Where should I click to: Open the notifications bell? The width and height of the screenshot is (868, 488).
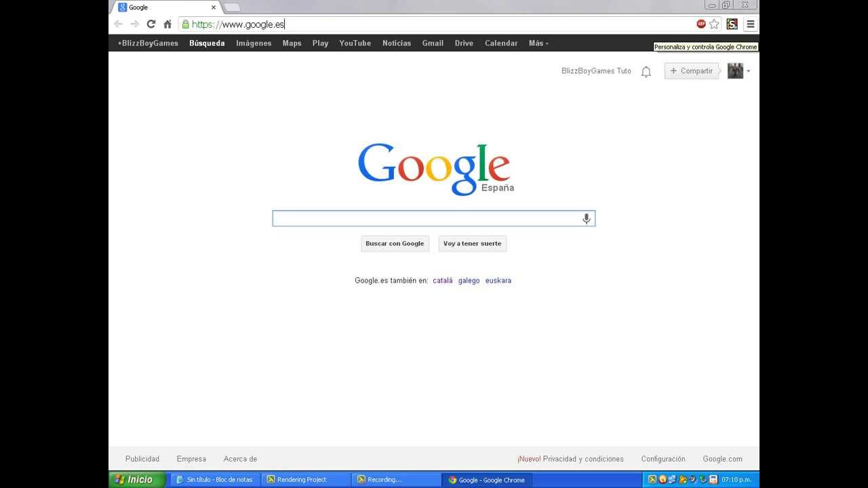click(x=646, y=71)
